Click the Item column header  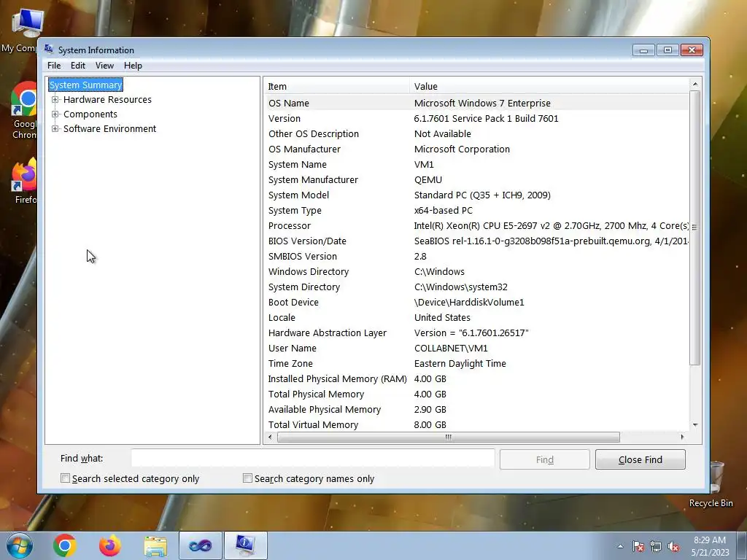pyautogui.click(x=336, y=86)
